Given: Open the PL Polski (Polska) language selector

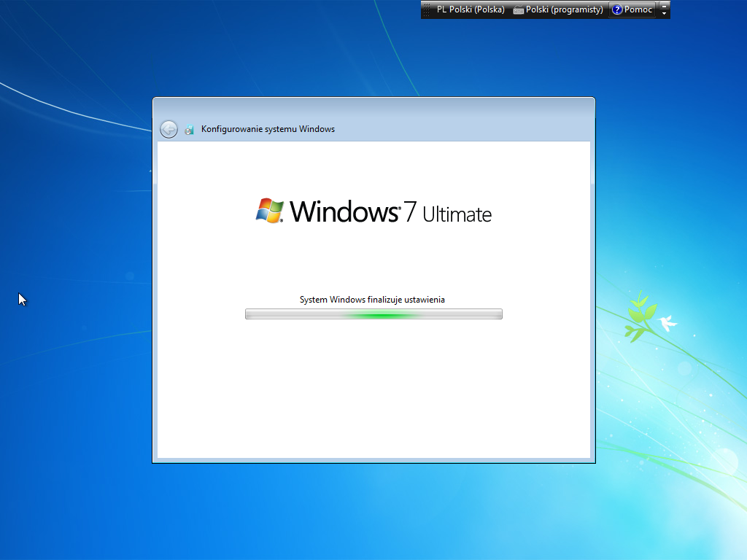Looking at the screenshot, I should (471, 9).
